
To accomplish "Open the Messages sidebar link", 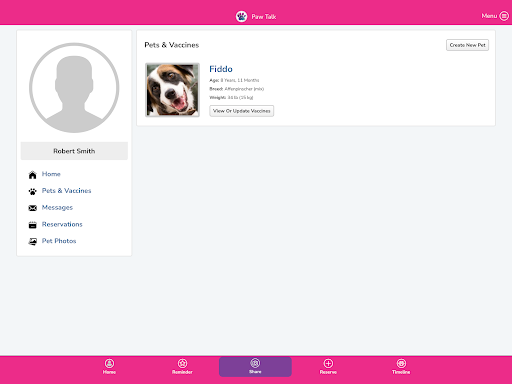I will tap(57, 208).
